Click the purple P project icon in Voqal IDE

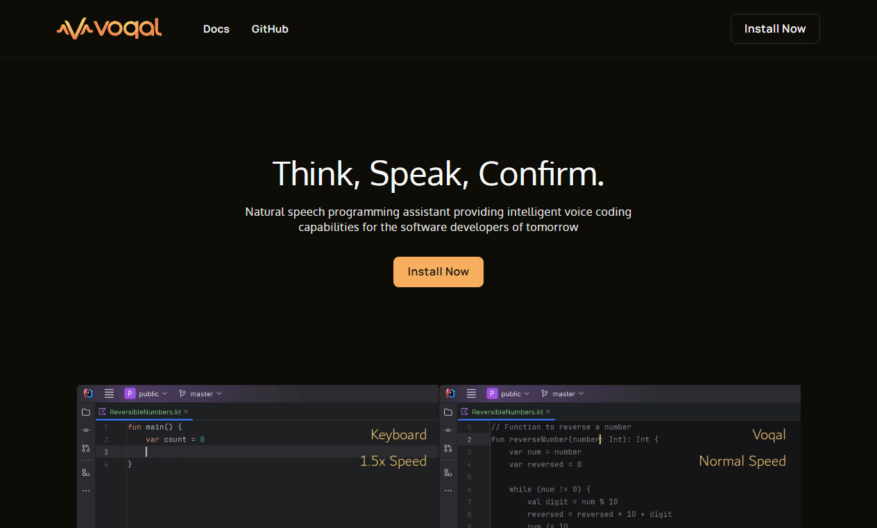coord(492,394)
